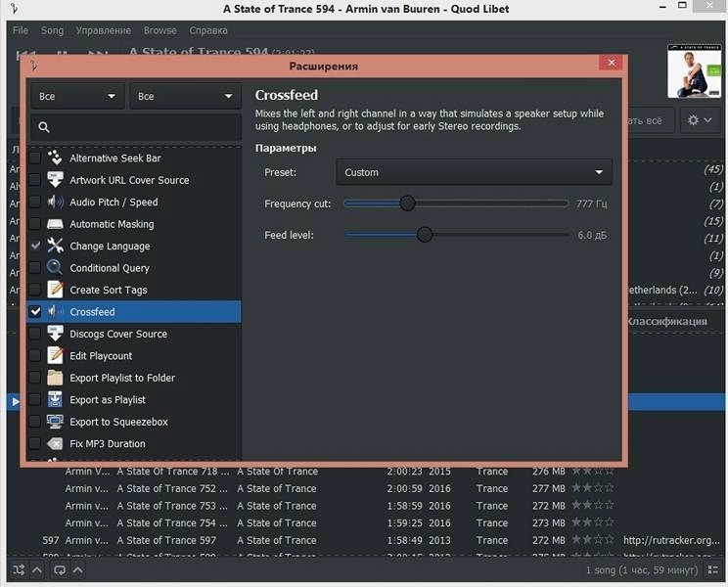This screenshot has height=587, width=728.
Task: Open the File menu
Action: (21, 30)
